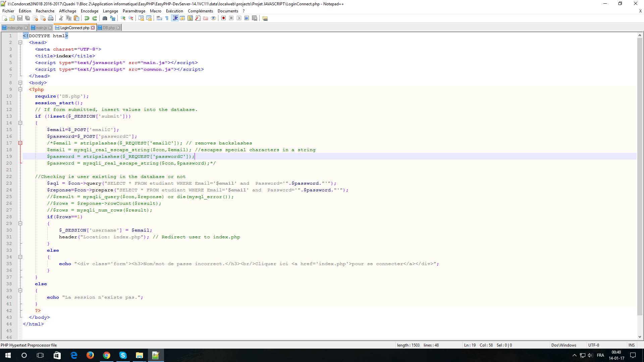644x362 pixels.
Task: Open the User Defined Language icon
Action: point(182,18)
